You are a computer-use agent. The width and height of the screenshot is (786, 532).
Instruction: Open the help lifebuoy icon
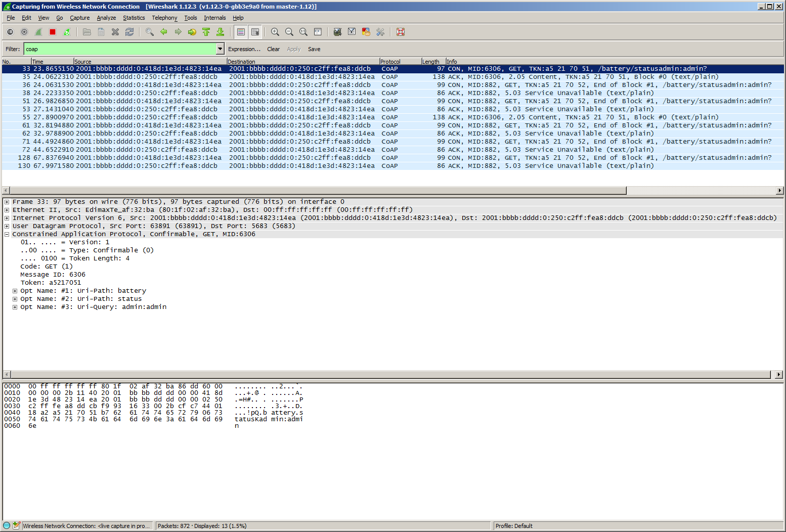click(x=401, y=32)
